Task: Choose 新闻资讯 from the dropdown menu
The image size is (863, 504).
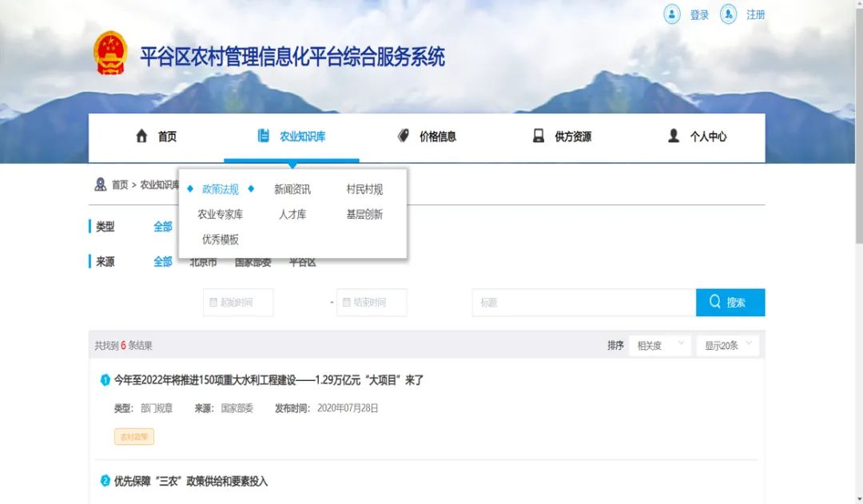Action: click(x=292, y=189)
